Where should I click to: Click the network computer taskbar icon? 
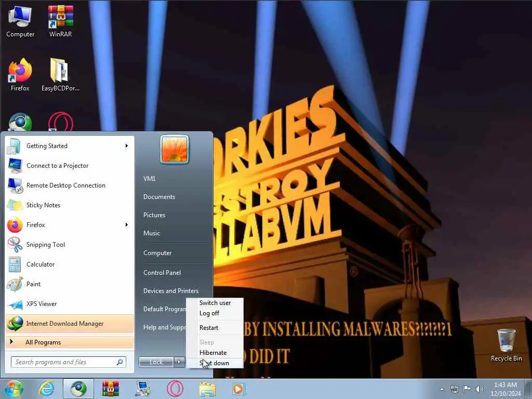pos(143,389)
